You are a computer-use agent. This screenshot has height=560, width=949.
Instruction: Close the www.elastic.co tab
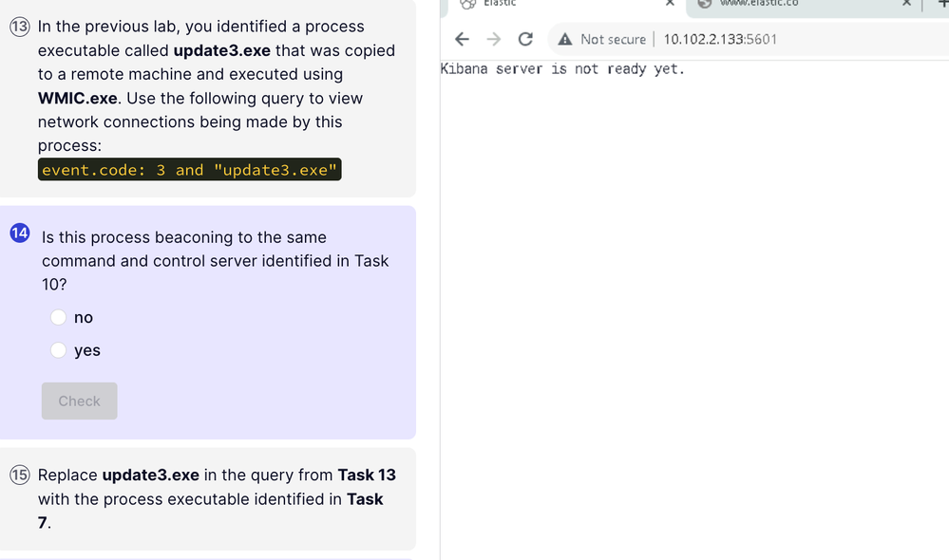tap(906, 3)
